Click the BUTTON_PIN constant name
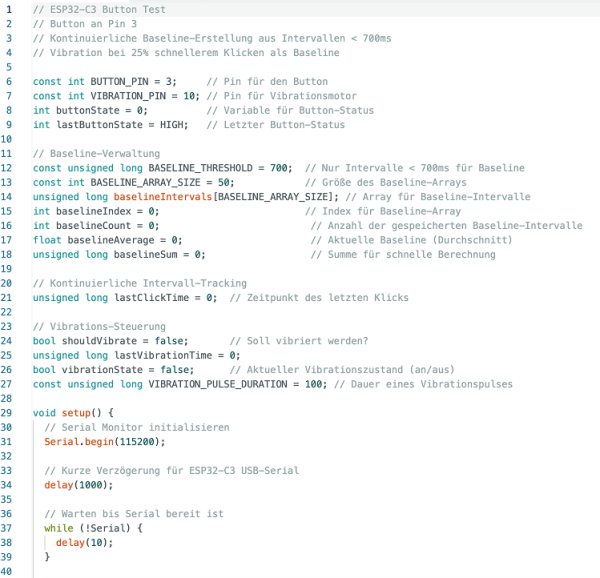The width and height of the screenshot is (600, 578). click(x=120, y=80)
